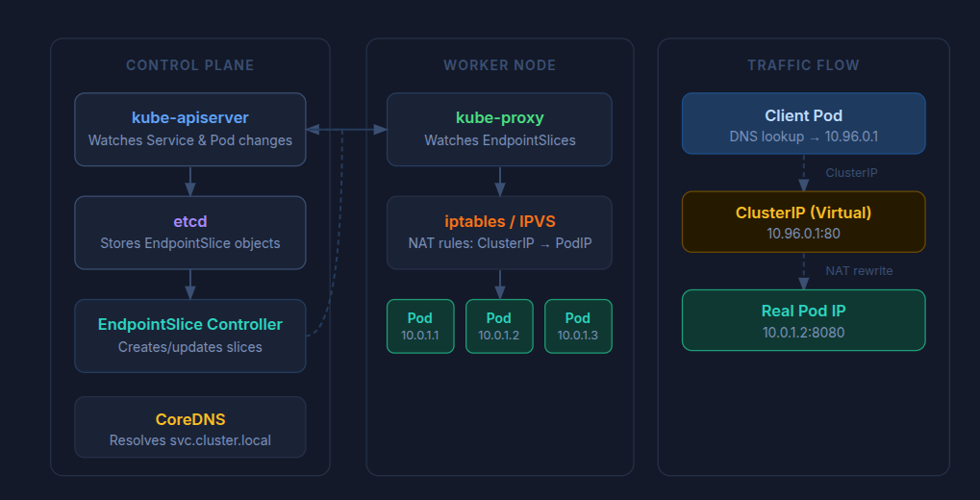This screenshot has height=500, width=980.
Task: Click the iptables / IPVS box
Action: click(x=499, y=233)
